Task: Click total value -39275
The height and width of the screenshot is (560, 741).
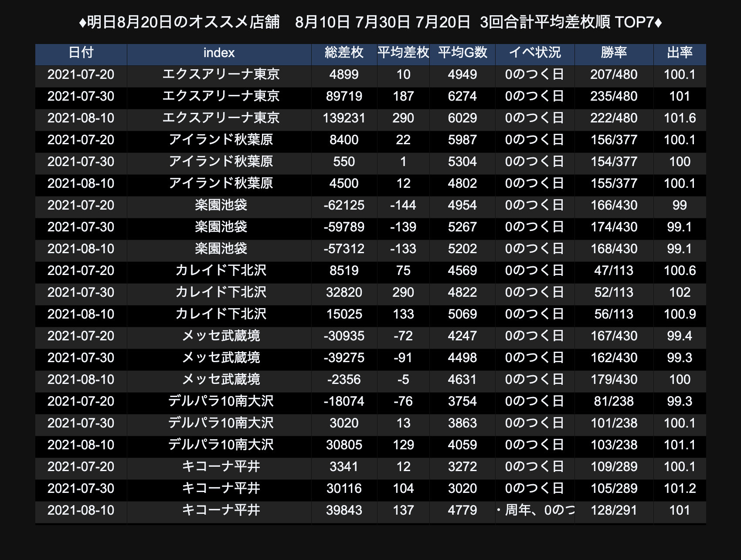Action: pos(344,358)
